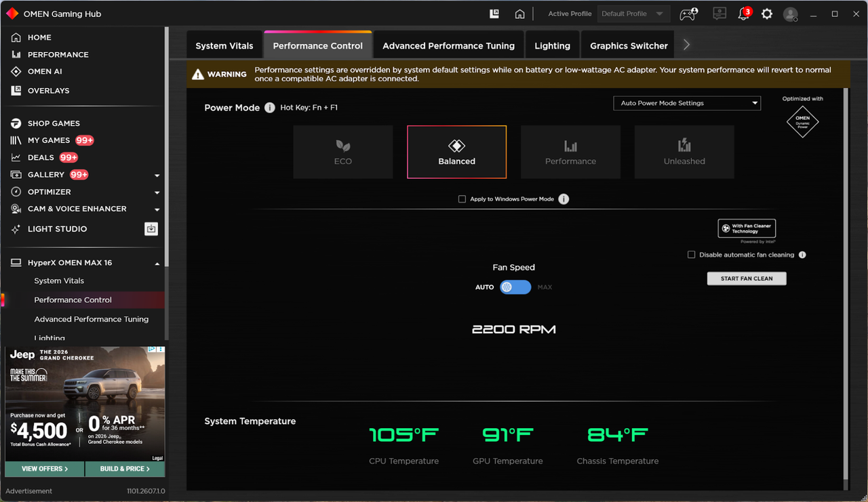The height and width of the screenshot is (502, 868).
Task: Open the user account avatar icon
Action: click(791, 14)
